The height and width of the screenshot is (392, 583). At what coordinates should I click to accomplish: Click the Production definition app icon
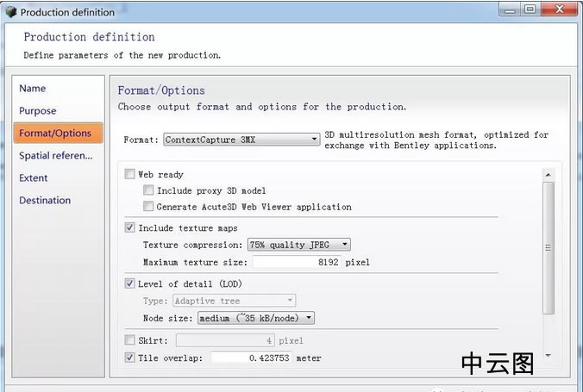(11, 11)
